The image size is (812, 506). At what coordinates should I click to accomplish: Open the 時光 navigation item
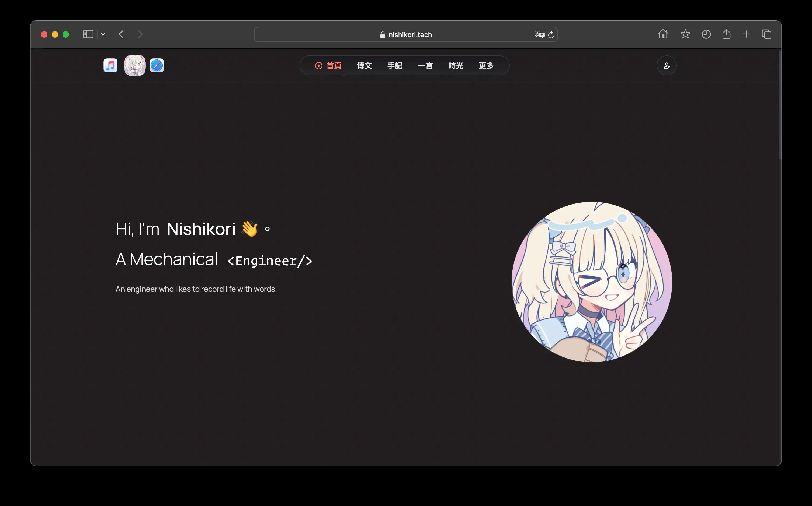456,66
